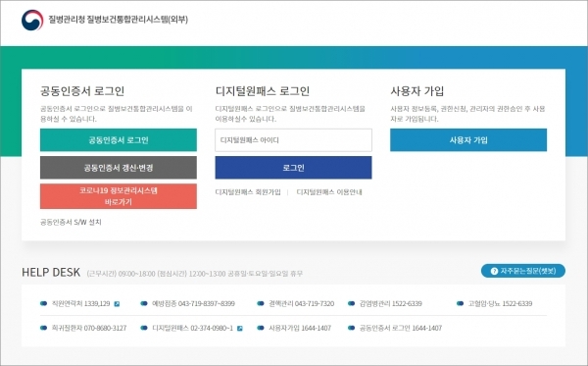
Task: Click the KDCA taegeuk logo icon
Action: tap(32, 20)
